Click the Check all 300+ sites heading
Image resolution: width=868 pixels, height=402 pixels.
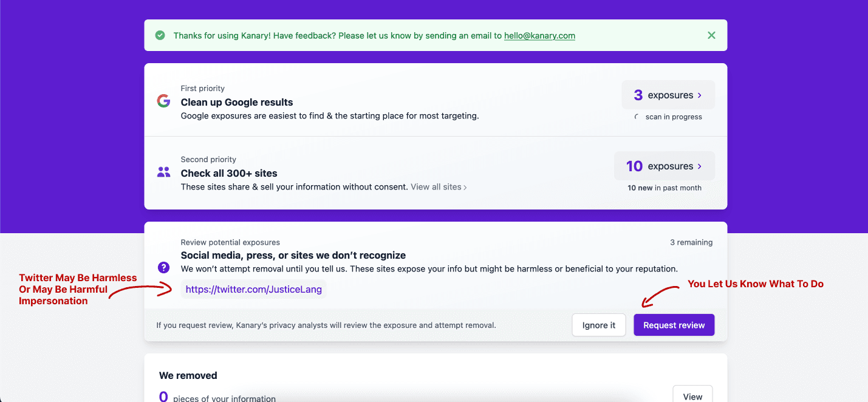[x=229, y=173]
